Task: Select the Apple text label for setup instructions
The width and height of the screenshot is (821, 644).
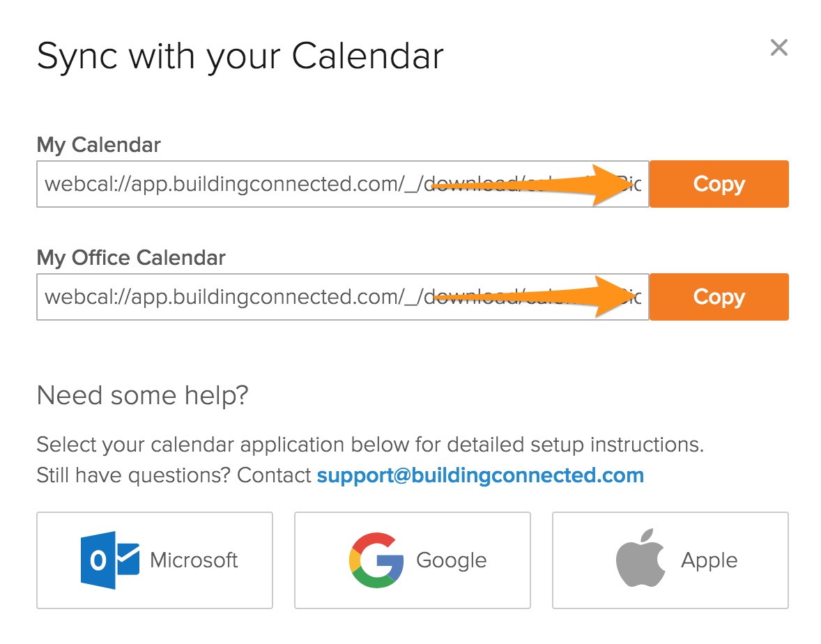Action: click(709, 560)
